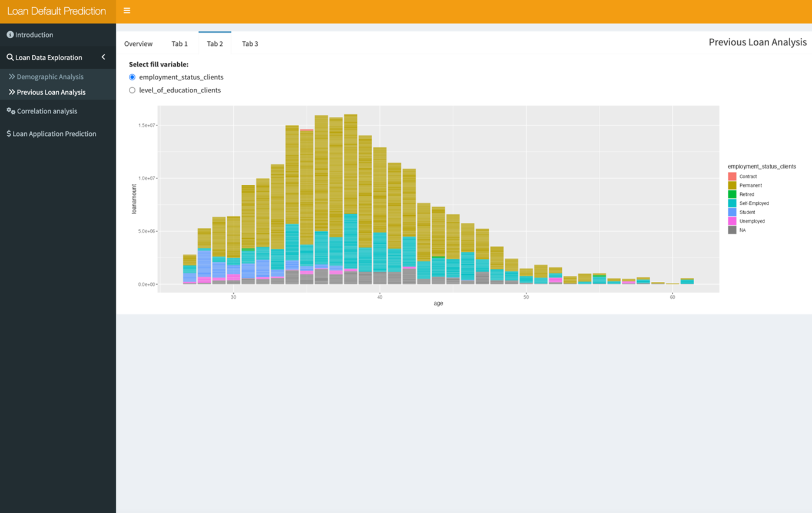Open the Demographic Analysis page
This screenshot has height=513, width=812.
50,77
